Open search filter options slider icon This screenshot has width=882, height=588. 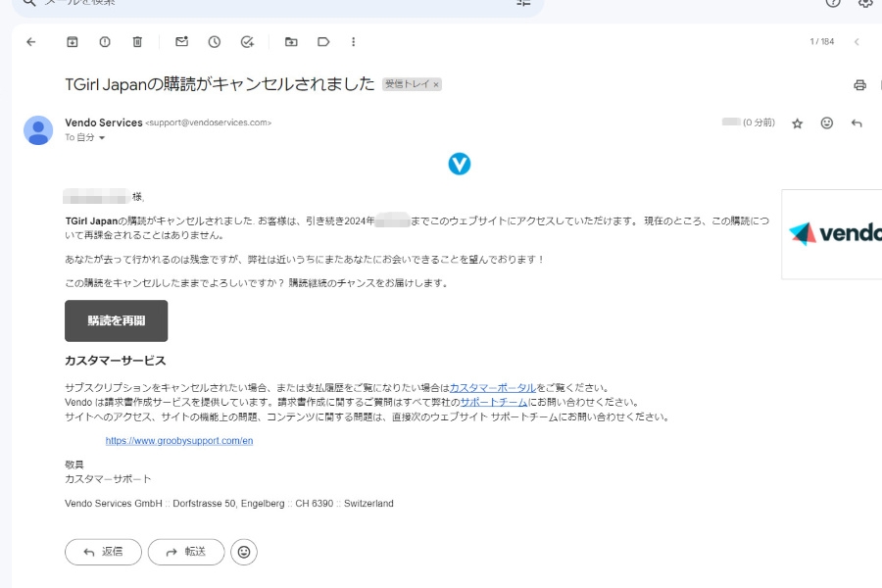pyautogui.click(x=523, y=2)
